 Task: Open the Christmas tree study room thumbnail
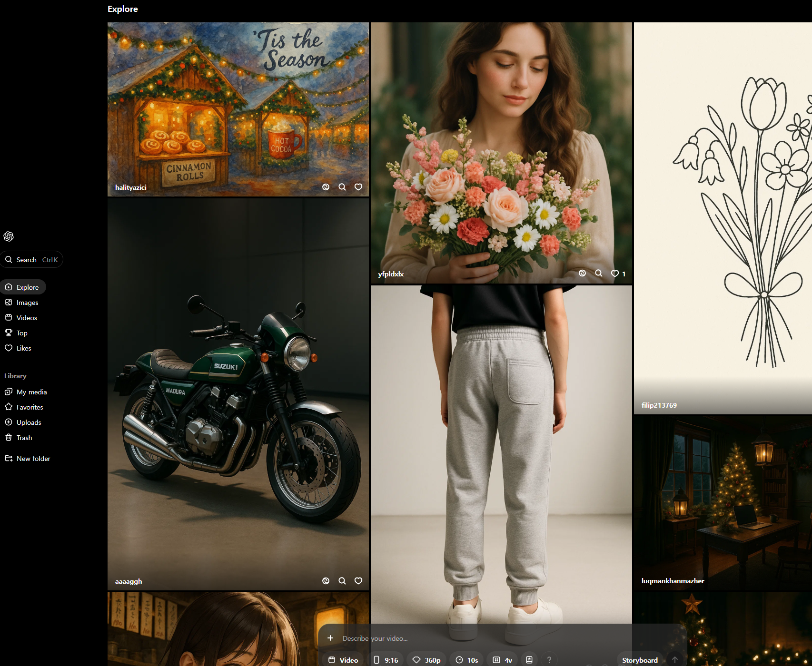(723, 503)
